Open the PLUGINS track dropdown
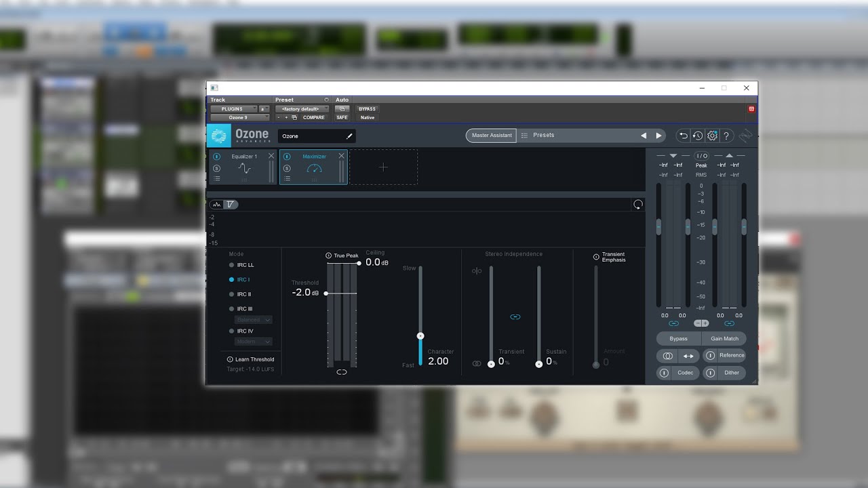 (234, 108)
